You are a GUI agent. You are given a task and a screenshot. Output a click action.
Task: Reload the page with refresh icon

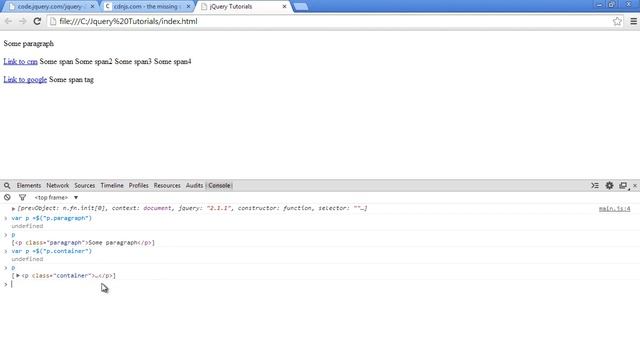click(x=37, y=21)
